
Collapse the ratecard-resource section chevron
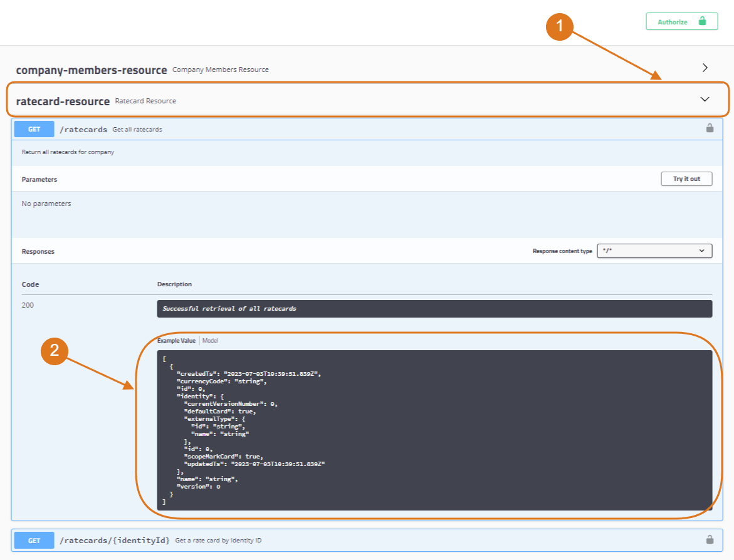click(x=705, y=99)
